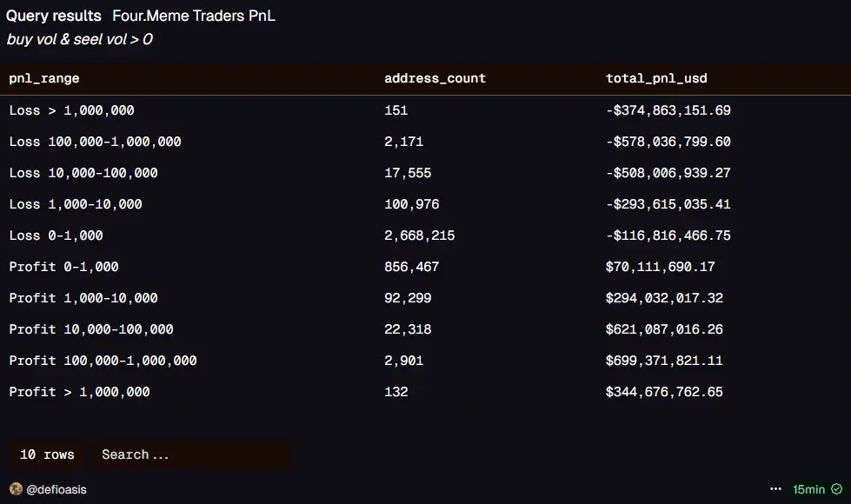Select the Profit 0-1,000 range cell
This screenshot has height=504, width=851.
pyautogui.click(x=63, y=267)
